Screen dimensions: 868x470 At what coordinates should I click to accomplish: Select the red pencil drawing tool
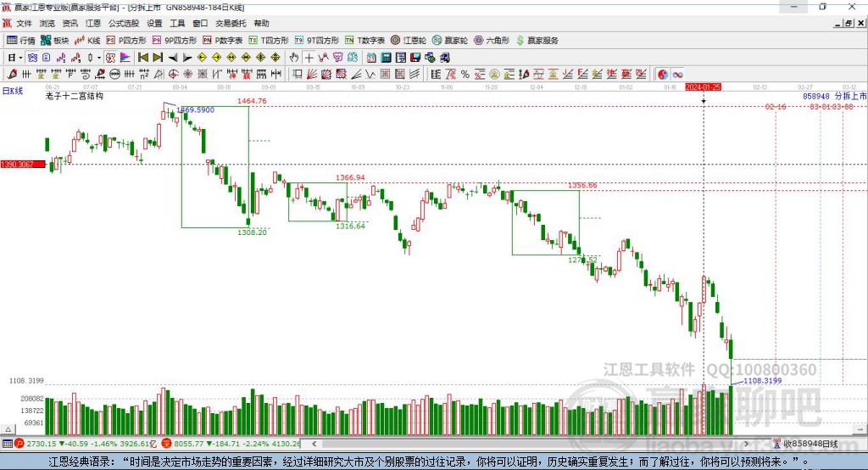click(12, 75)
